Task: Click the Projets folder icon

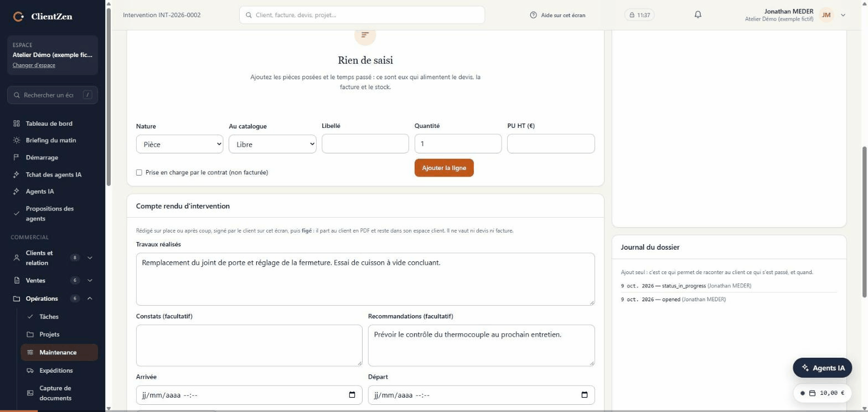Action: point(30,334)
